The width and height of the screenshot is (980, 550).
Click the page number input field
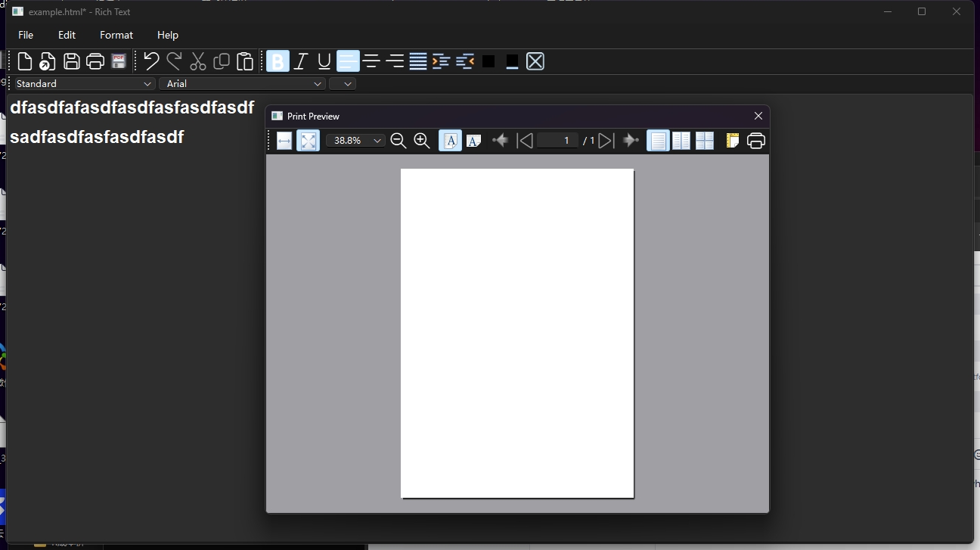pos(558,141)
